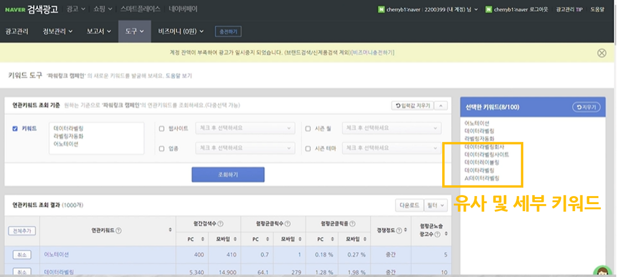Open the 보고서 menu
The width and height of the screenshot is (644, 277).
pyautogui.click(x=98, y=31)
